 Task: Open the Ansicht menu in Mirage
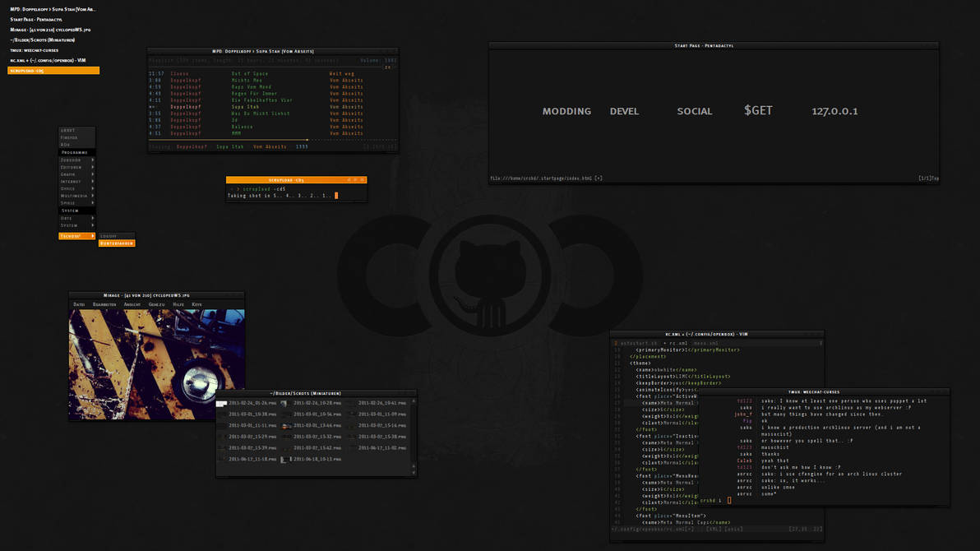(x=132, y=304)
